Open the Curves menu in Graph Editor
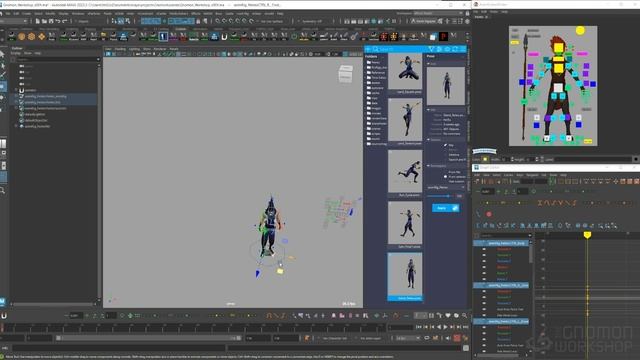Screen dimensions: 640x360 (x=508, y=175)
